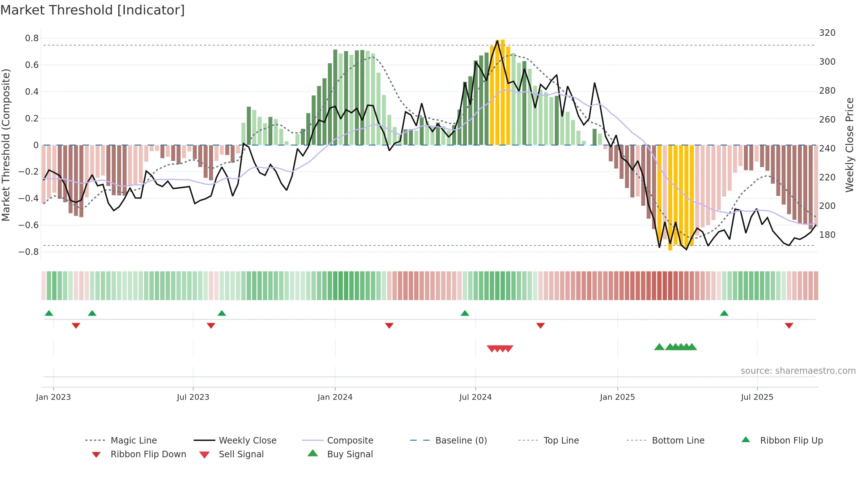Click the red ribbon flip down marker near Jan 2023
This screenshot has height=488, width=868.
pos(76,326)
